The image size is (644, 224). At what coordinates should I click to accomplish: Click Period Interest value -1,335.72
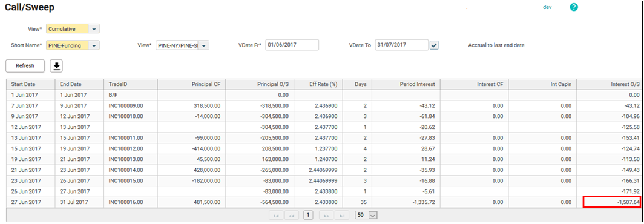424,202
